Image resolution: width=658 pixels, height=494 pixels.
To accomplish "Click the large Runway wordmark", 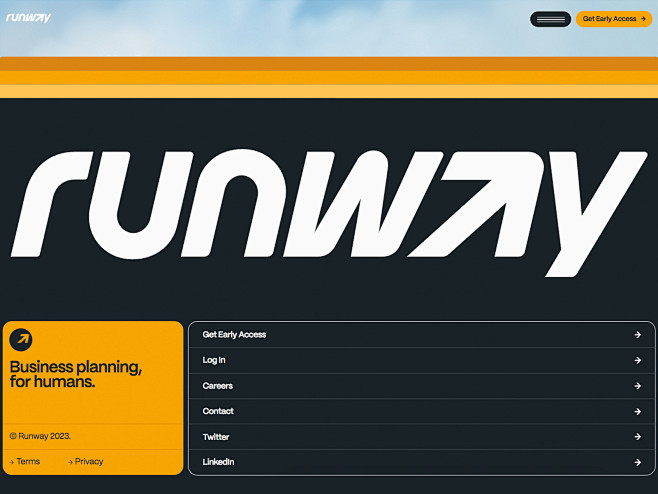I will point(329,212).
